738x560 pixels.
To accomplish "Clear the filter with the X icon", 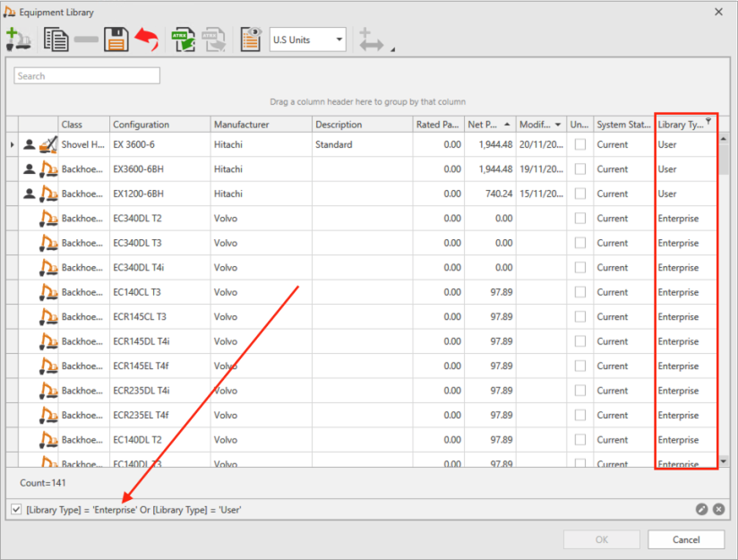I will click(x=718, y=509).
